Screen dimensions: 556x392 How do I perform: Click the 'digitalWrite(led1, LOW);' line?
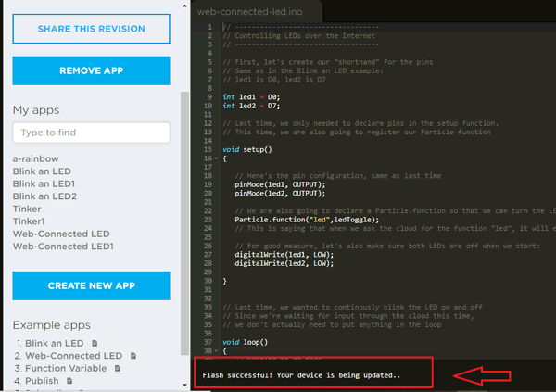[284, 254]
